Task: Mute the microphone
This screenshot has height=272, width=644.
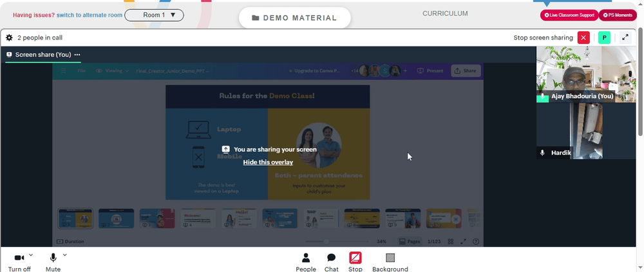Action: (x=53, y=262)
